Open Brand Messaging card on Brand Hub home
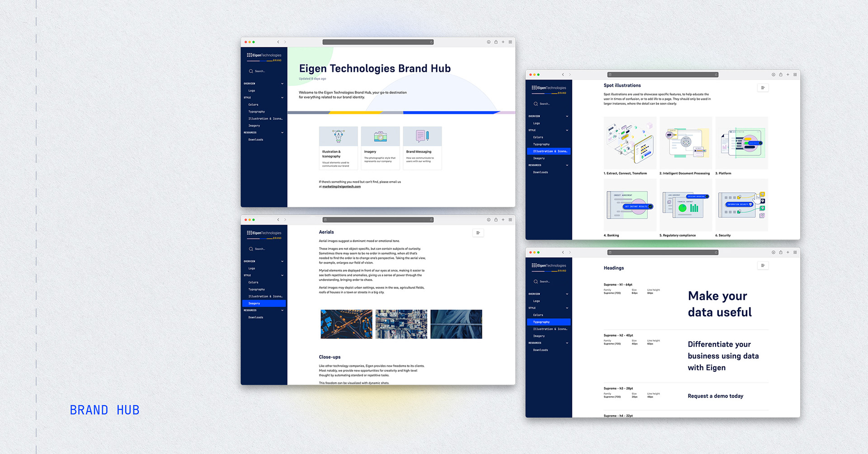The width and height of the screenshot is (868, 454). click(x=422, y=148)
